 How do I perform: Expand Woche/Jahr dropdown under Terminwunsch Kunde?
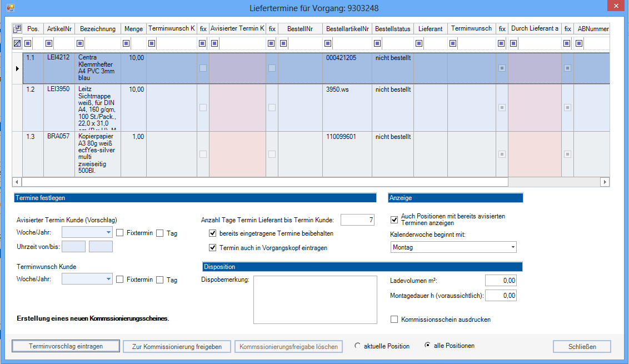click(x=108, y=280)
